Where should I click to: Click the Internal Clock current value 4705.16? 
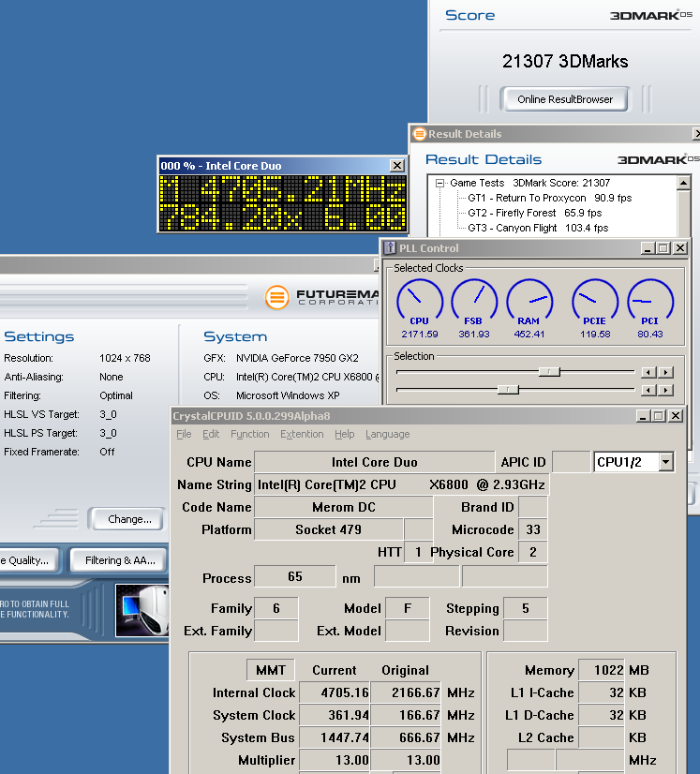(335, 692)
